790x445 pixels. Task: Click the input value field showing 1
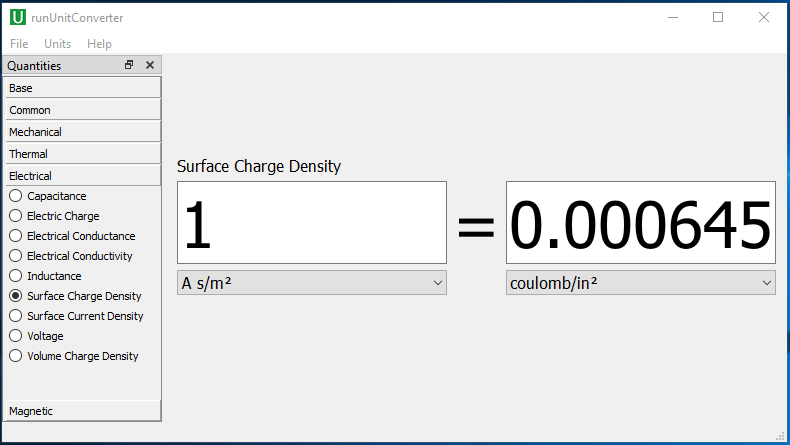pos(311,223)
